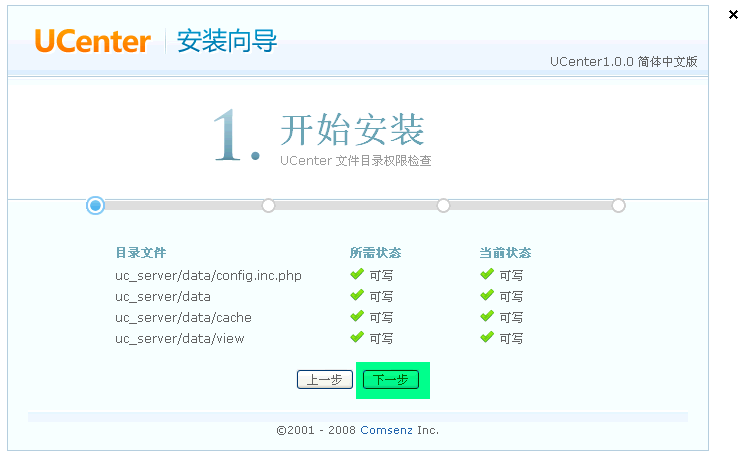Click required-status checkmark for data/view row
Image resolution: width=743 pixels, height=456 pixels.
357,337
